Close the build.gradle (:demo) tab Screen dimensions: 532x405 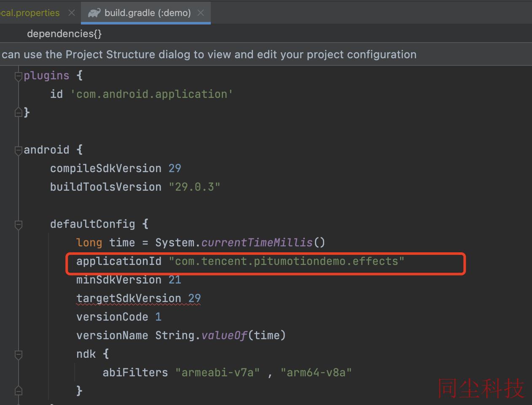coord(201,13)
